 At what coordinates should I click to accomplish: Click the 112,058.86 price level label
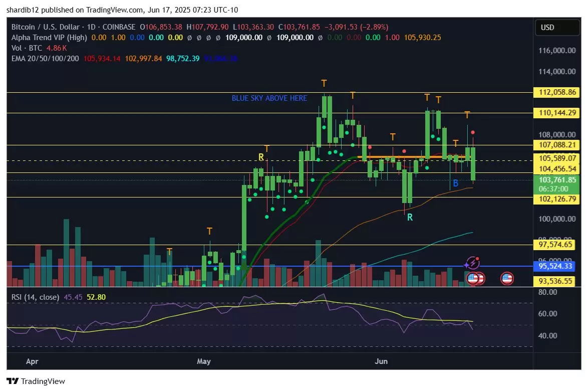coord(557,92)
